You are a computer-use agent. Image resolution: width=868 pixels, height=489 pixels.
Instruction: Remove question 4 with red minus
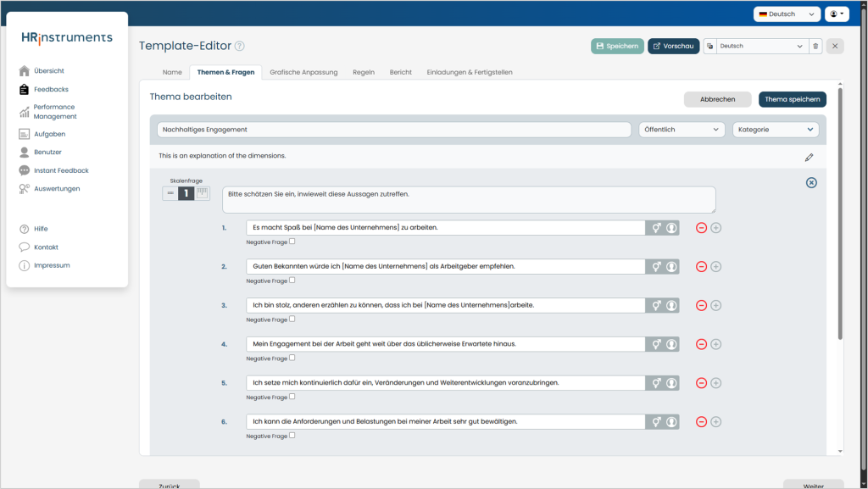(701, 344)
